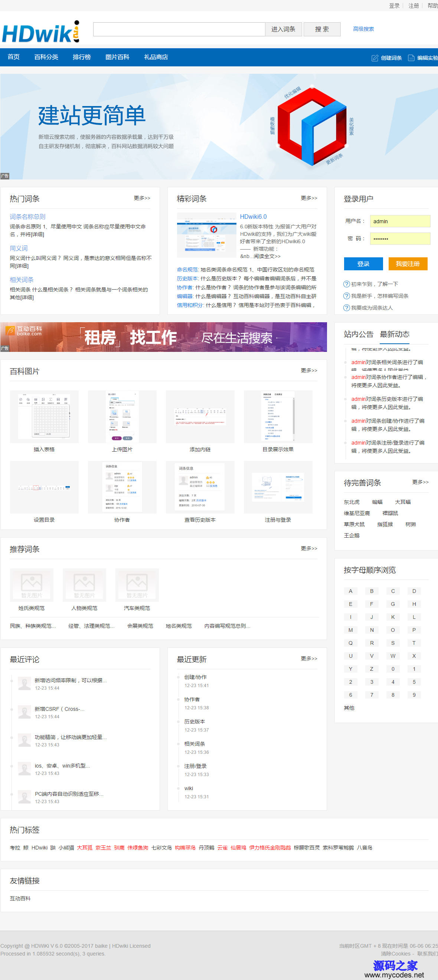438x980 pixels.
Task: Expand 更多>> in 最近更新 section
Action: (x=309, y=659)
